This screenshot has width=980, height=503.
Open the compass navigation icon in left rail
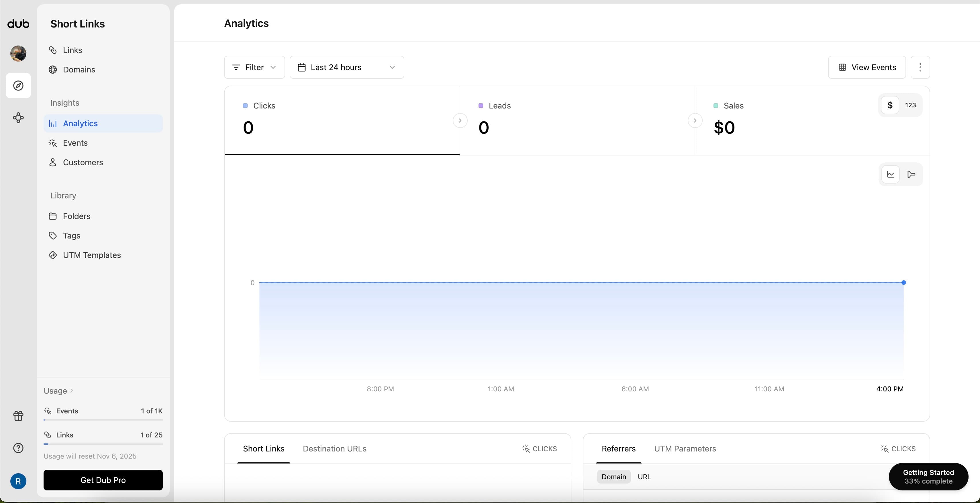pyautogui.click(x=18, y=86)
